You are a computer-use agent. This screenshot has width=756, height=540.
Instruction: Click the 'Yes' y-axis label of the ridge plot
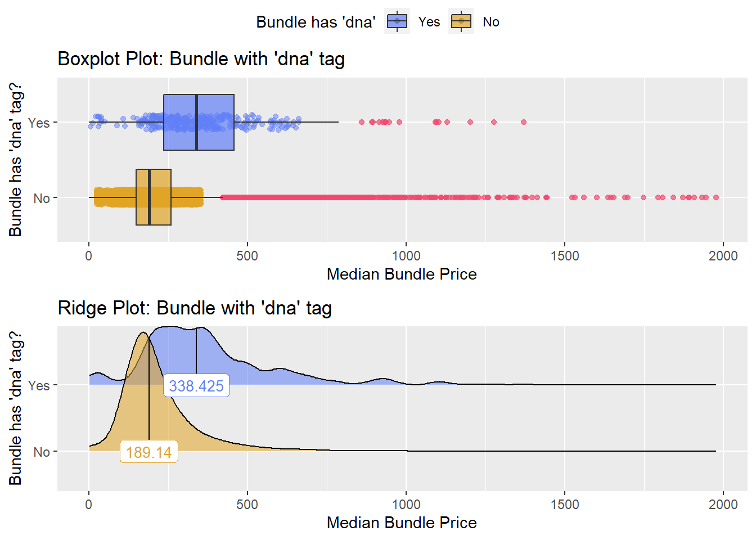(x=39, y=385)
